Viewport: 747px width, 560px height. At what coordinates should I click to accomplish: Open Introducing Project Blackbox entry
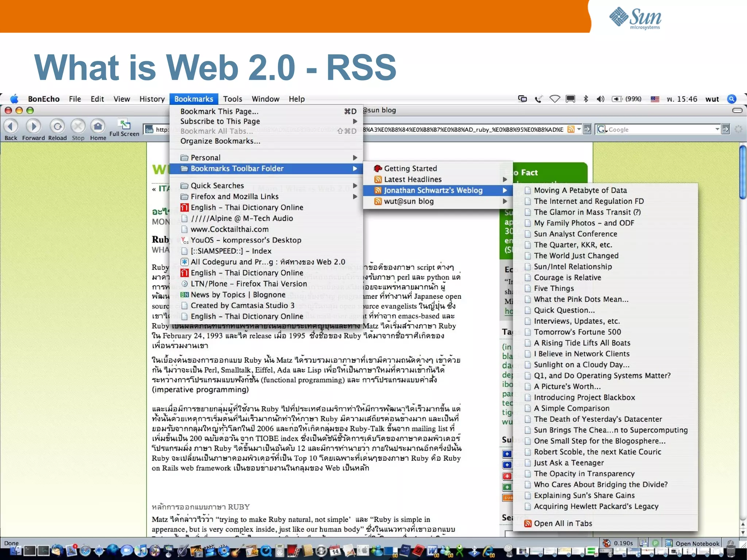point(605,398)
